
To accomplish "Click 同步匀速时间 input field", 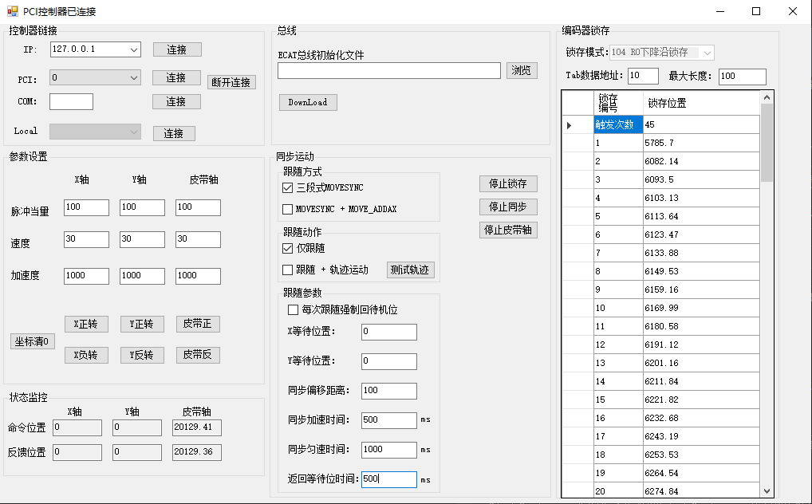I will tap(389, 450).
